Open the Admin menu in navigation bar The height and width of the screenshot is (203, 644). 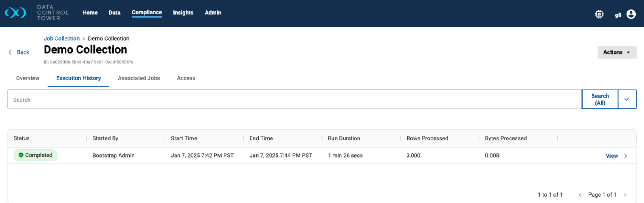[213, 13]
